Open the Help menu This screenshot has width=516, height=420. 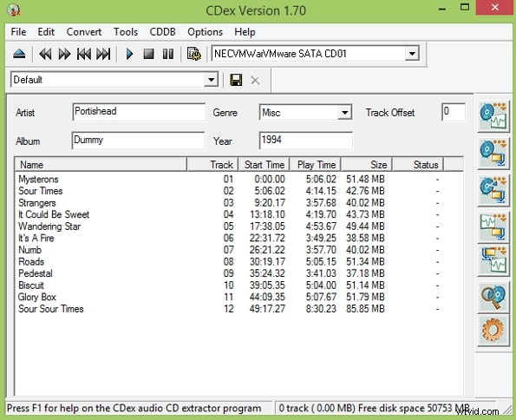tap(245, 32)
